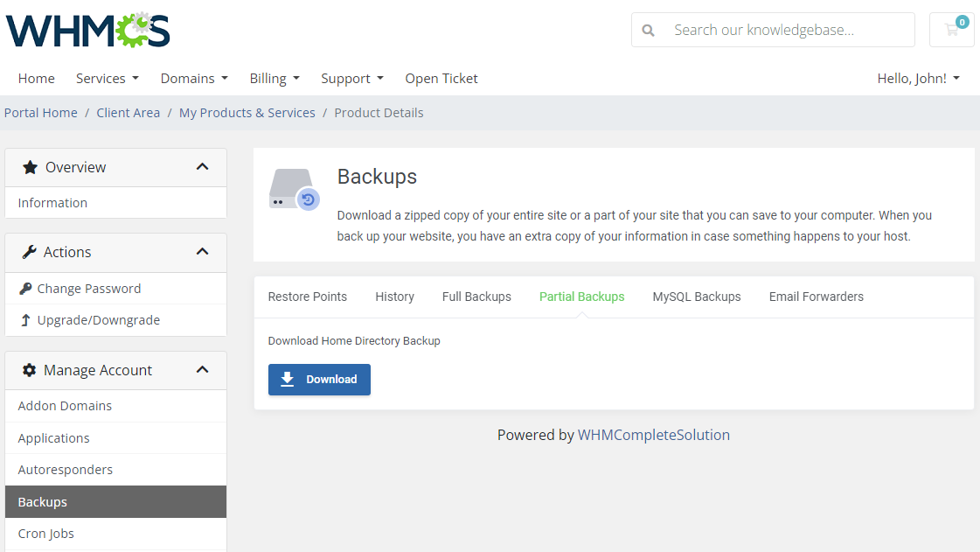
Task: Open Autoresponders in Manage Account
Action: point(115,470)
